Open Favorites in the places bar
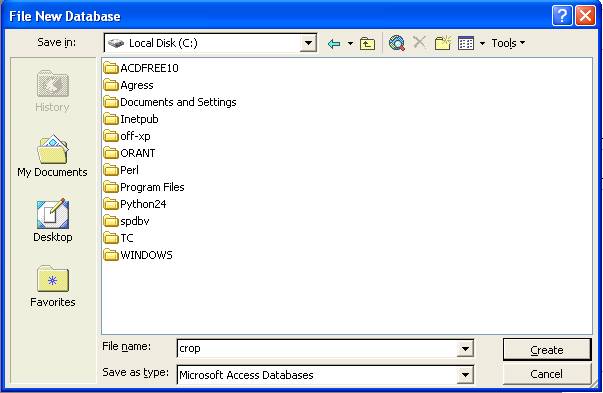This screenshot has width=603, height=393. 53,286
